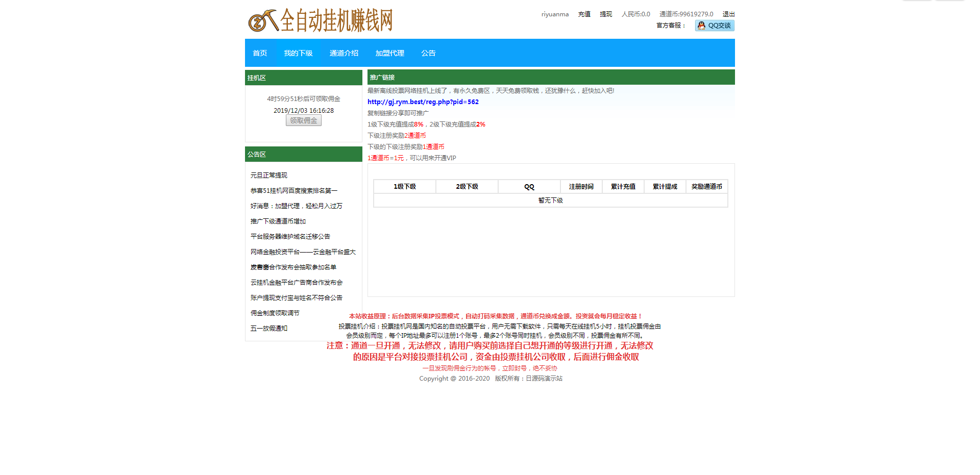Open 通道介绍 navigation item
980x475 pixels.
coord(344,53)
